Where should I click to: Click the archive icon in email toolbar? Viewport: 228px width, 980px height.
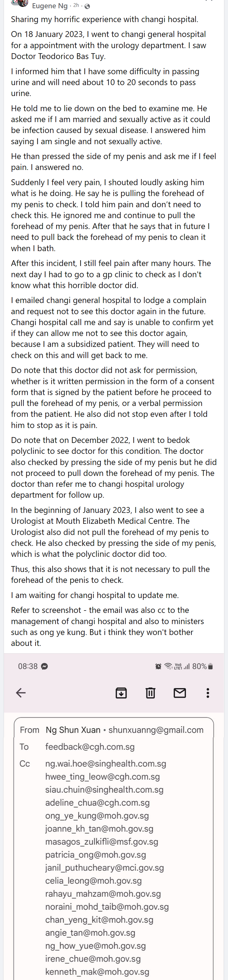pyautogui.click(x=121, y=693)
